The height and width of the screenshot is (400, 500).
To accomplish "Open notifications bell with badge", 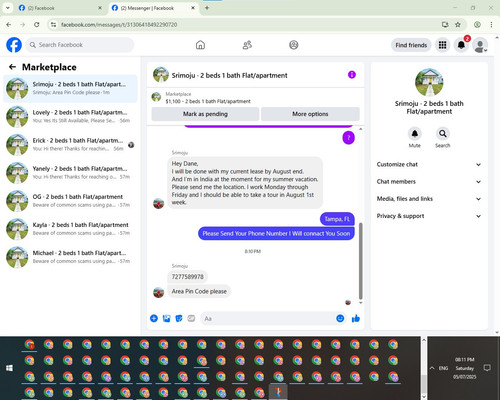I will coord(461,45).
